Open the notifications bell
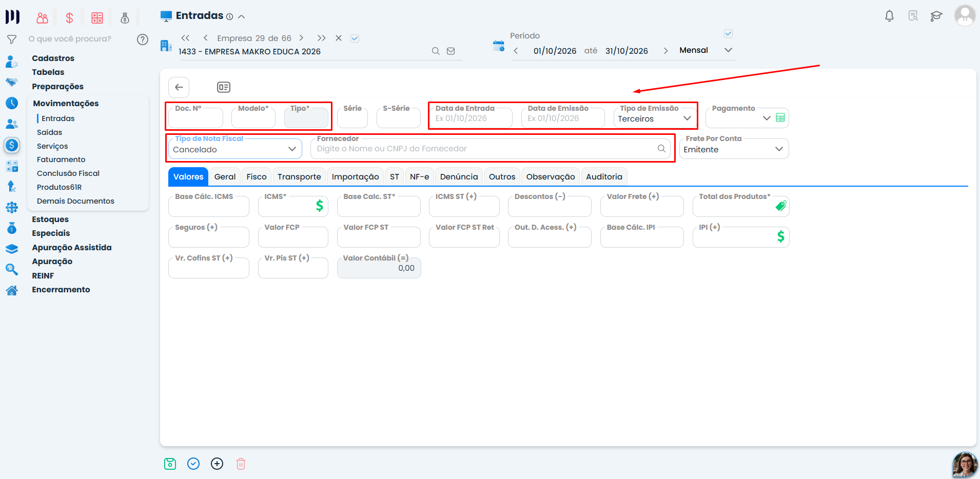 pos(889,16)
